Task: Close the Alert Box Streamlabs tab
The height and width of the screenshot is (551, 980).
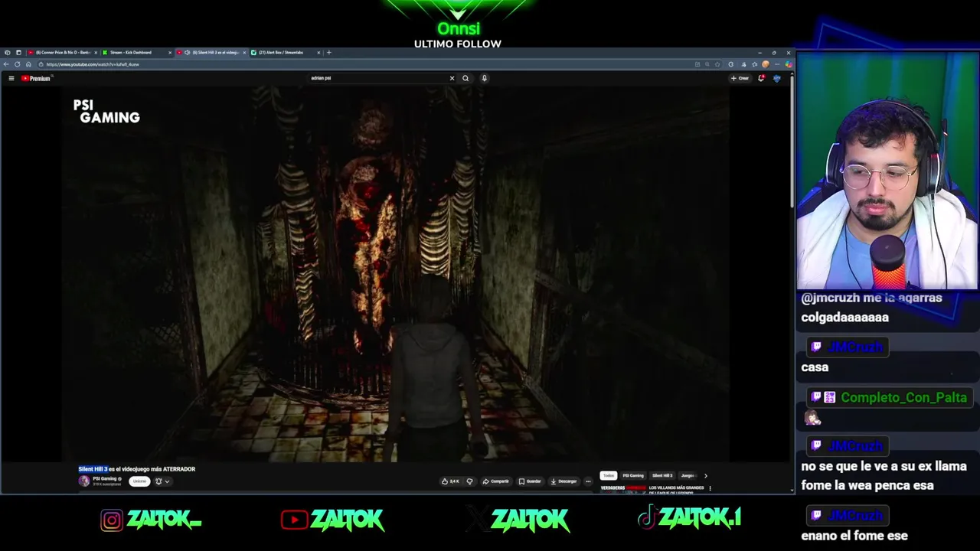Action: [x=318, y=52]
